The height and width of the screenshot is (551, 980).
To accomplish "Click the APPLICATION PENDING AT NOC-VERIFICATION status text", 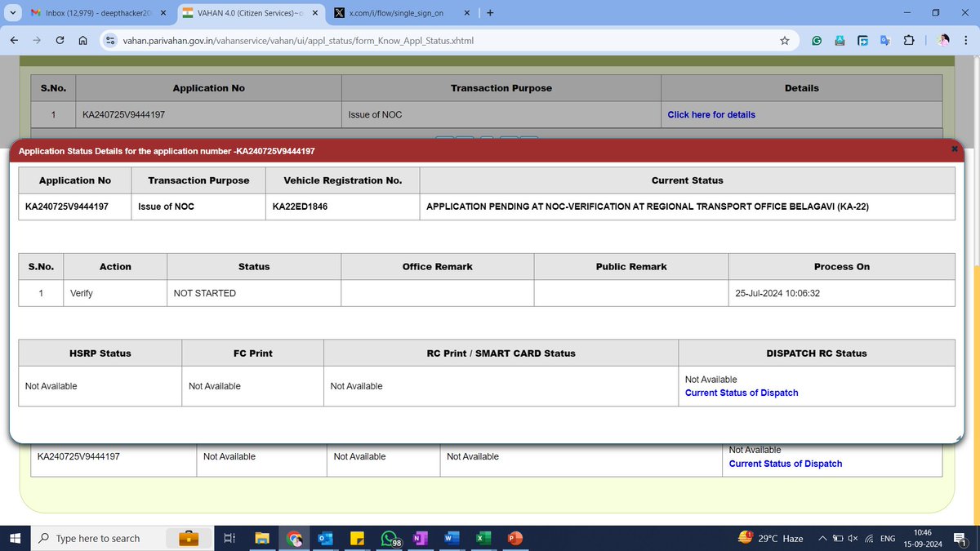I will 648,207.
